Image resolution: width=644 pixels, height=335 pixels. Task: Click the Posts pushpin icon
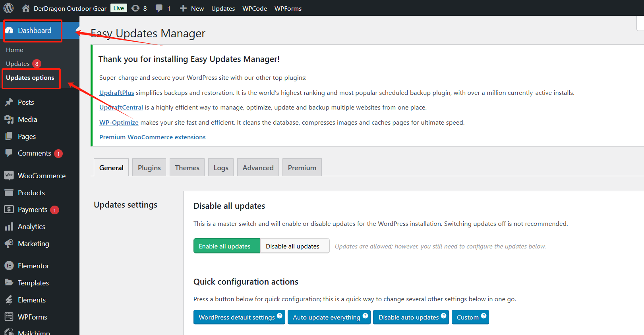coord(9,102)
